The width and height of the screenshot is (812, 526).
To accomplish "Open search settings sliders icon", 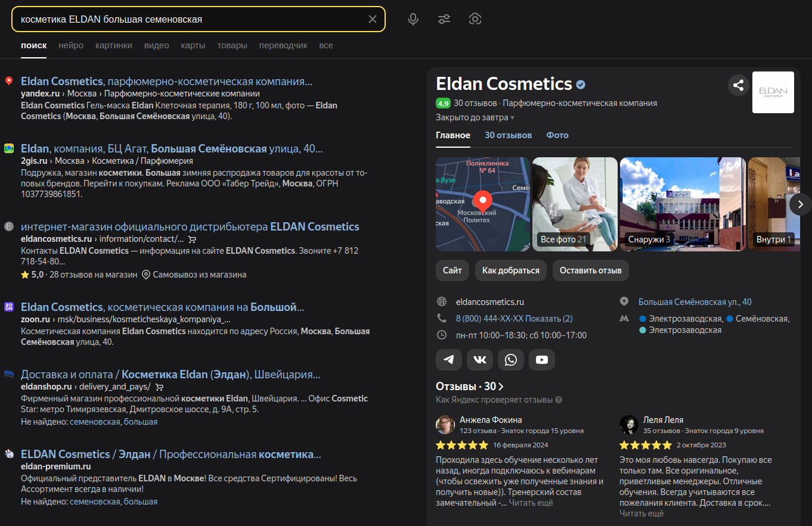I will pyautogui.click(x=444, y=19).
